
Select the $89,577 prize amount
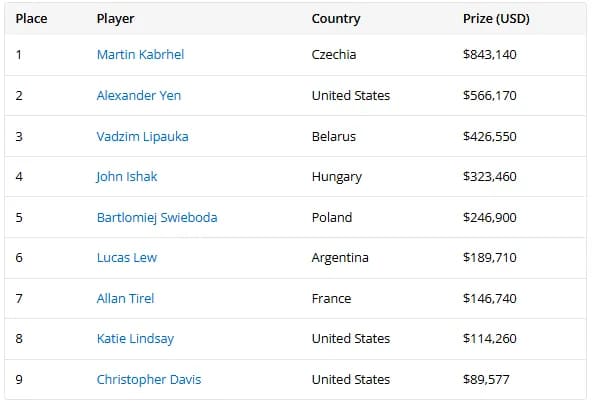click(x=486, y=379)
